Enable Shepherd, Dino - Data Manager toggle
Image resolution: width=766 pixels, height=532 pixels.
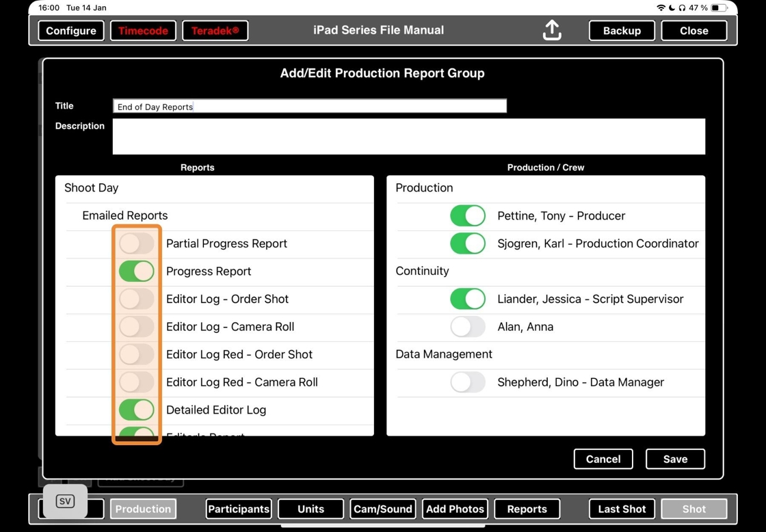[x=468, y=382]
